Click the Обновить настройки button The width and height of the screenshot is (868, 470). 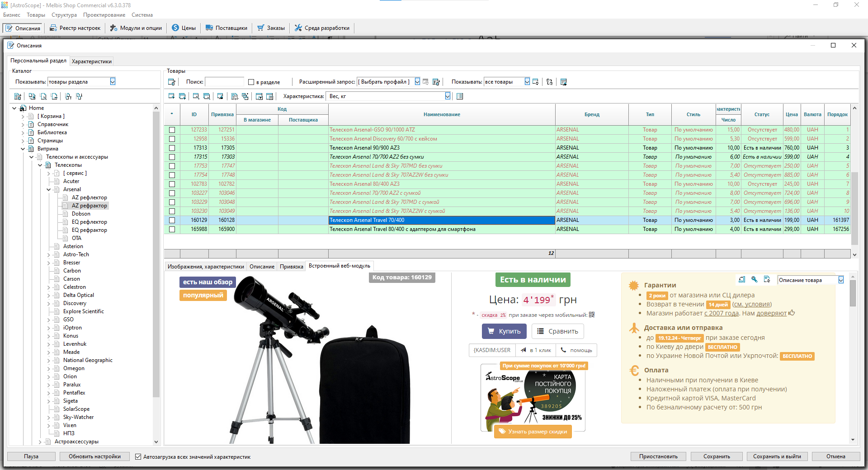(94, 456)
